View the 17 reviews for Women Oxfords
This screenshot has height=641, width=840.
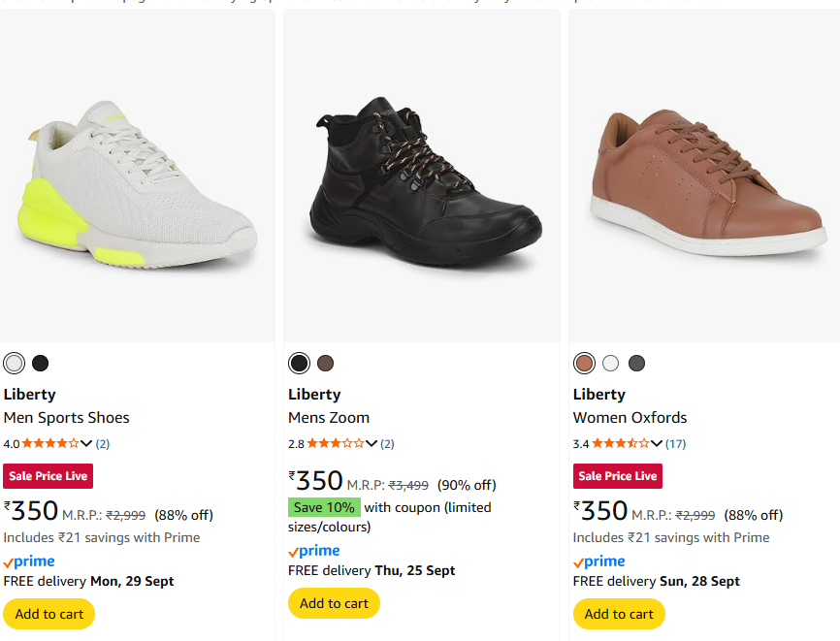point(676,444)
